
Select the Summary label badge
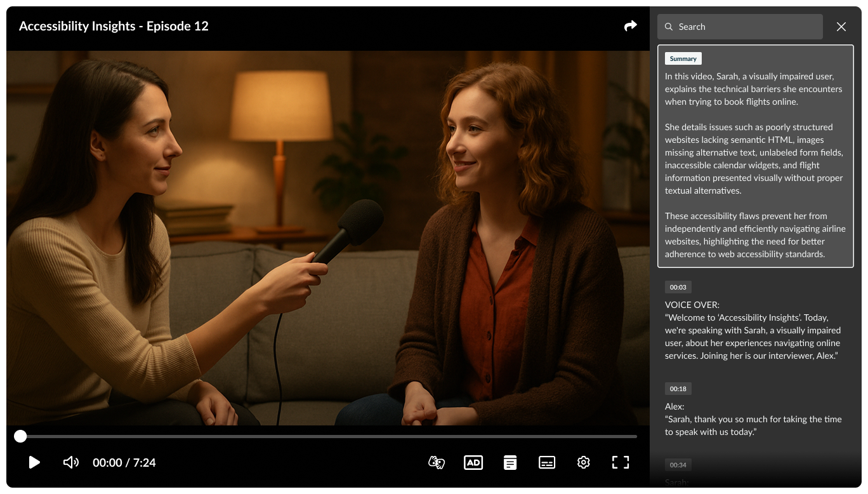[683, 58]
